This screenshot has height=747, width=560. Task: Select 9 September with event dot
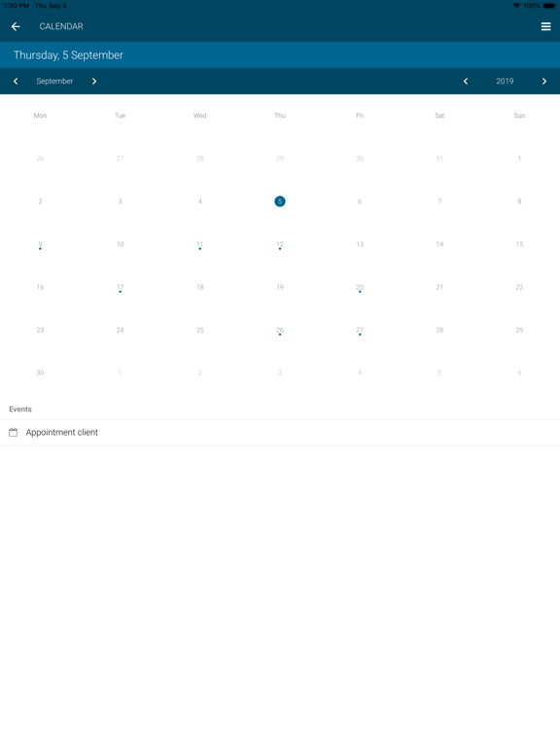click(x=40, y=245)
